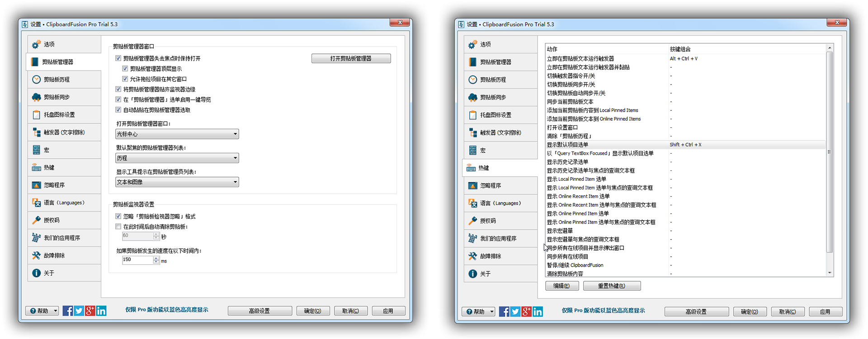Open LinkedIn icon in right window

[x=538, y=311]
